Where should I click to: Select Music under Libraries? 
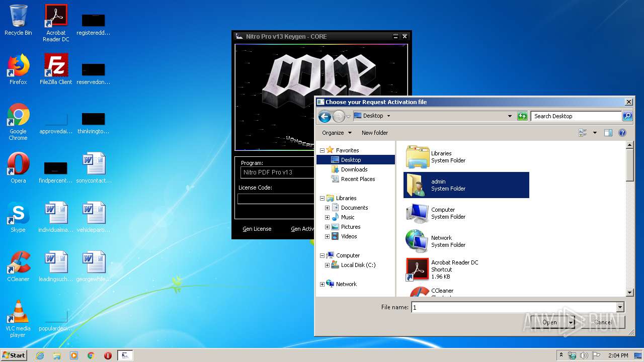point(348,217)
